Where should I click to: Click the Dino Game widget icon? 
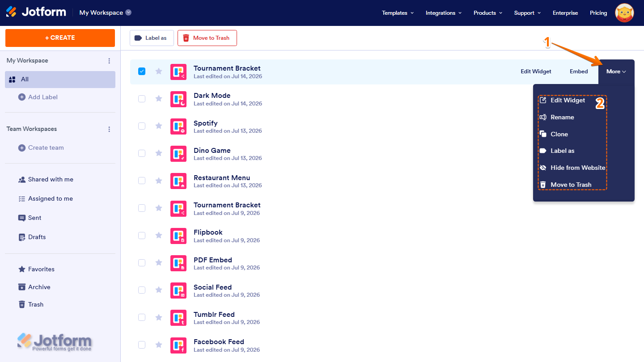coord(178,154)
